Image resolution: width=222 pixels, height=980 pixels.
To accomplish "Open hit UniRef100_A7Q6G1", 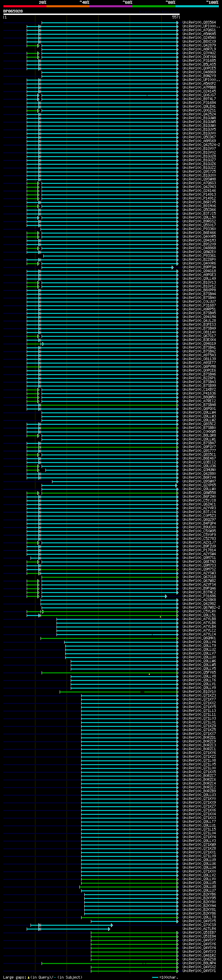I will [x=199, y=30].
